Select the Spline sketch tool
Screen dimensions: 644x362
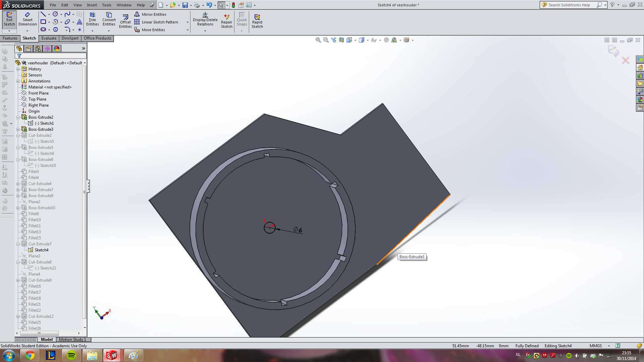(x=67, y=14)
